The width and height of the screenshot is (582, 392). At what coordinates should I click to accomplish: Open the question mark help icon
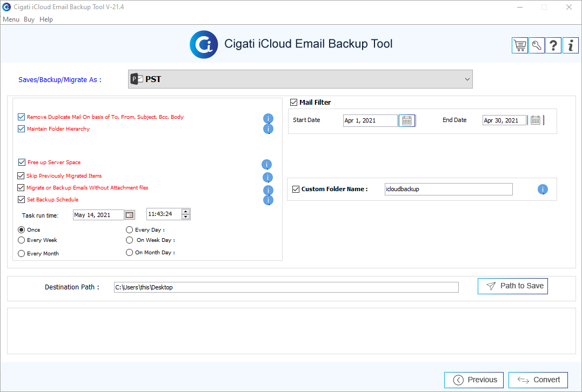553,45
